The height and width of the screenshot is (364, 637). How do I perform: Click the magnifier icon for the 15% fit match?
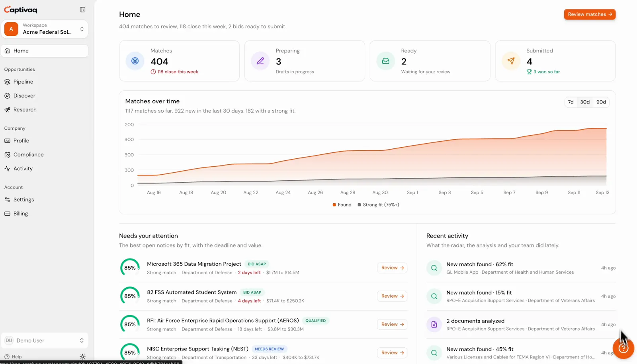434,296
